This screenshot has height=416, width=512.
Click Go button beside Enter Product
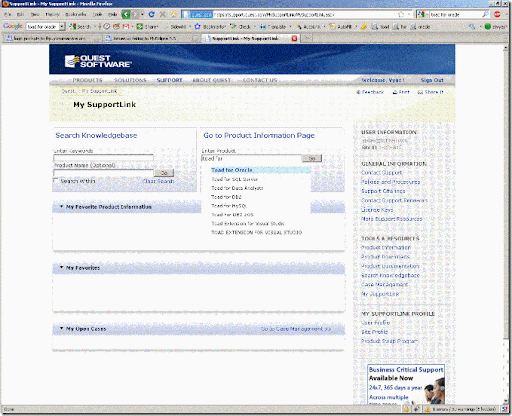[312, 158]
